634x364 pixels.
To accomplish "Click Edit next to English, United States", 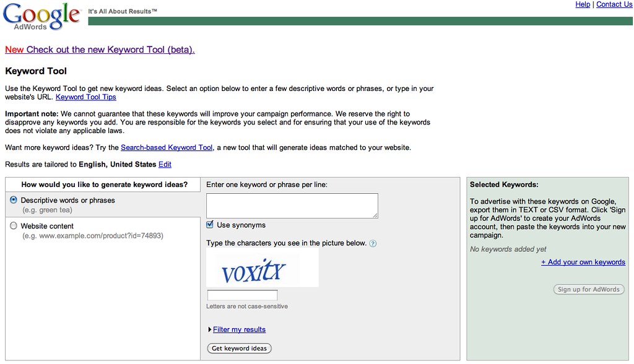I will [165, 165].
